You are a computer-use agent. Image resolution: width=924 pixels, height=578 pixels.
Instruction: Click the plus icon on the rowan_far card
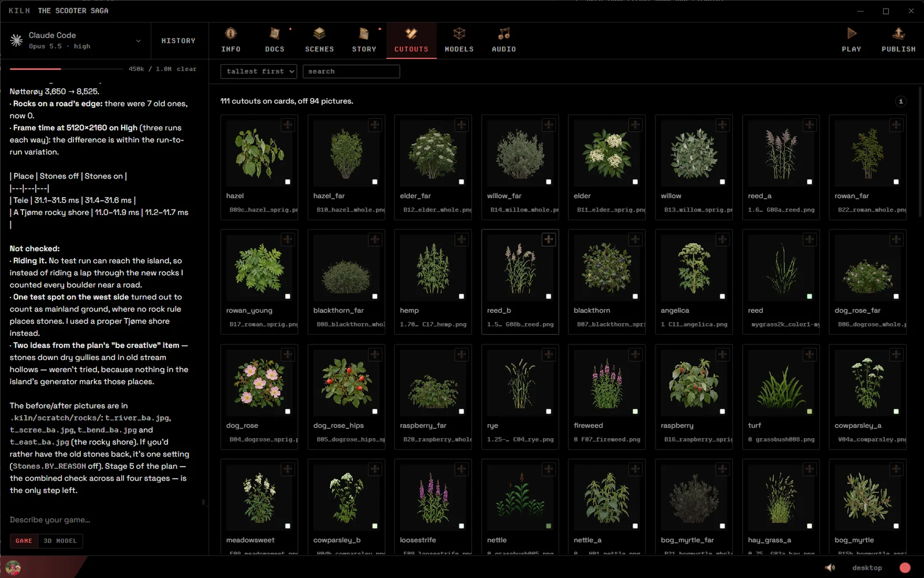[896, 125]
